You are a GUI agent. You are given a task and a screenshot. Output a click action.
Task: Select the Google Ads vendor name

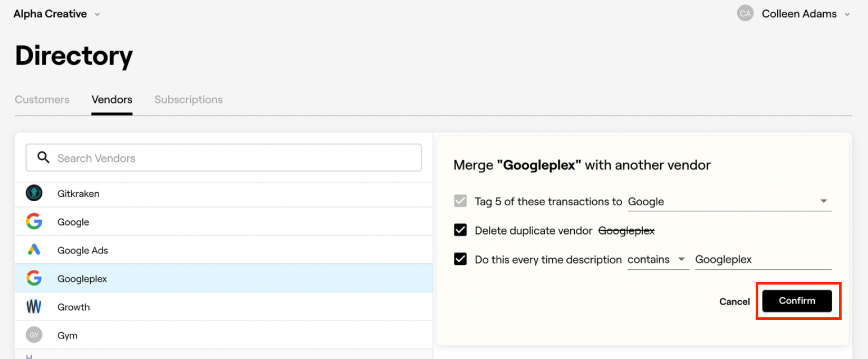[x=83, y=250]
